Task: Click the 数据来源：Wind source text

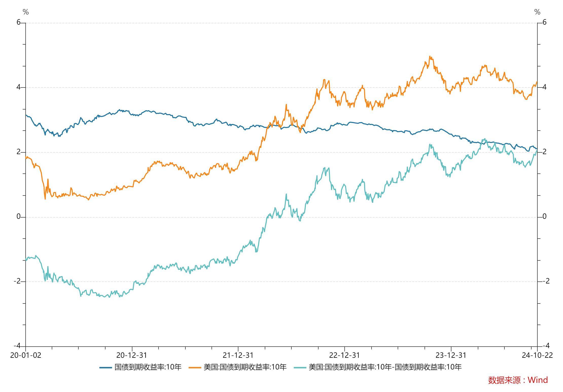Action: click(x=518, y=380)
